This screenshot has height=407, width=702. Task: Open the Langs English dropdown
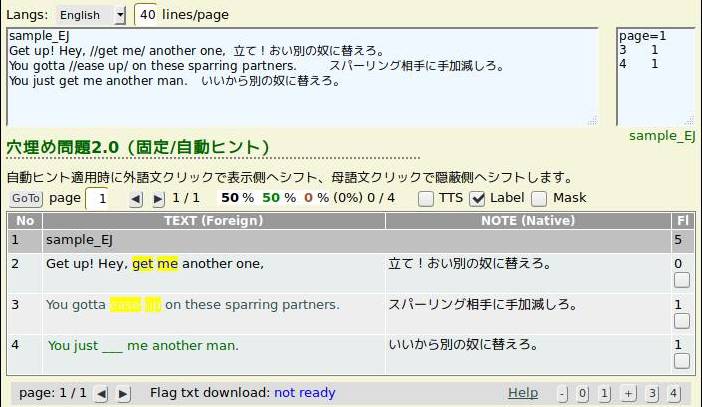tap(91, 15)
